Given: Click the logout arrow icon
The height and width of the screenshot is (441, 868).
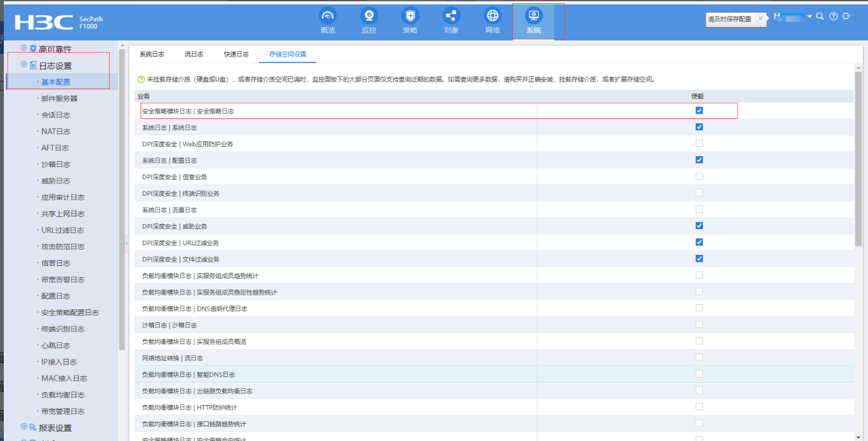Looking at the screenshot, I should coord(846,16).
